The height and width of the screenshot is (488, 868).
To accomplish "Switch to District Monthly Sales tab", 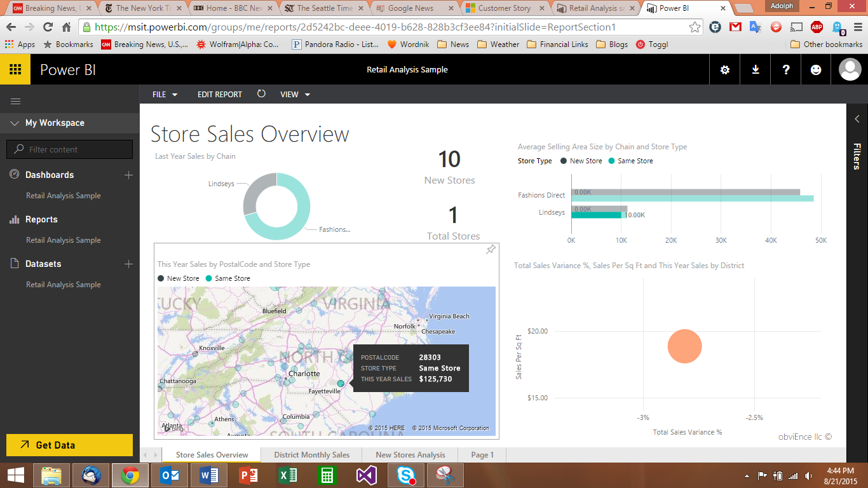I will (311, 455).
